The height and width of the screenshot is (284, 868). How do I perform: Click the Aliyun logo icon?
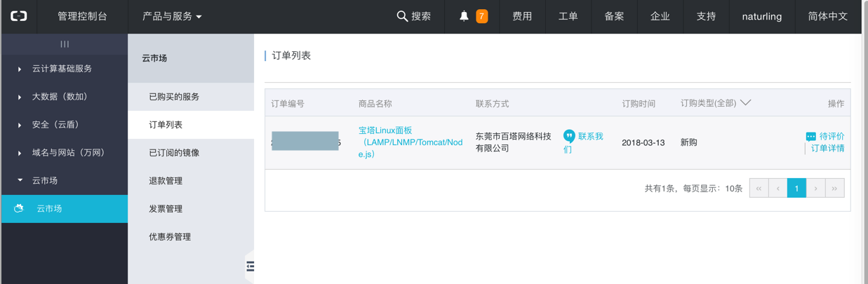pyautogui.click(x=19, y=16)
